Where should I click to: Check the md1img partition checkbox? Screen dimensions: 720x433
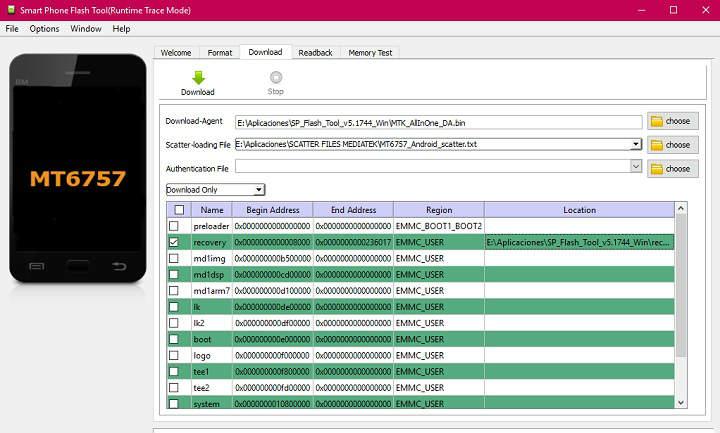coord(174,258)
